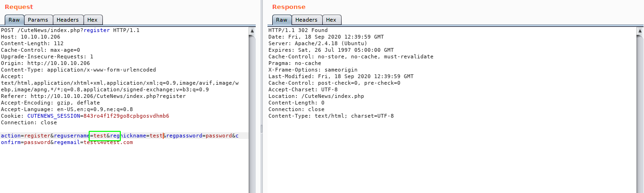This screenshot has height=193, width=644.
Task: Click the Content-Length: 0 response header
Action: coord(296,103)
